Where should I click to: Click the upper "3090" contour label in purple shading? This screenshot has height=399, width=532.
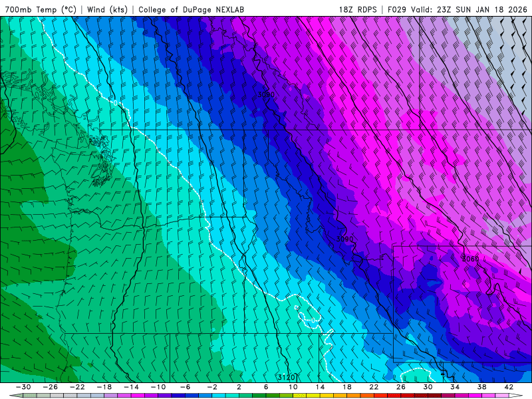[266, 94]
